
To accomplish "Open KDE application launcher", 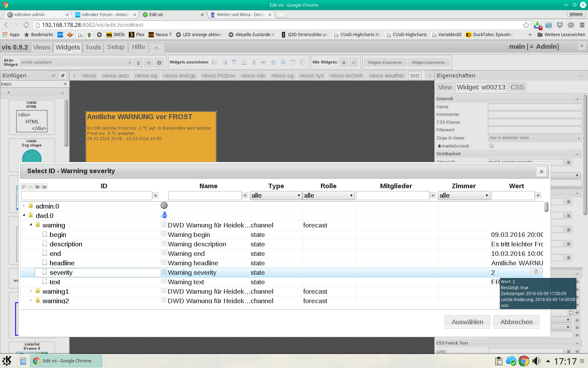I will [7, 361].
